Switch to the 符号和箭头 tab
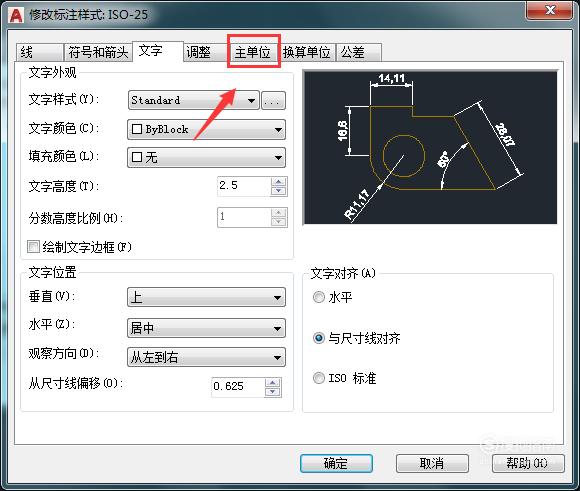 (98, 52)
